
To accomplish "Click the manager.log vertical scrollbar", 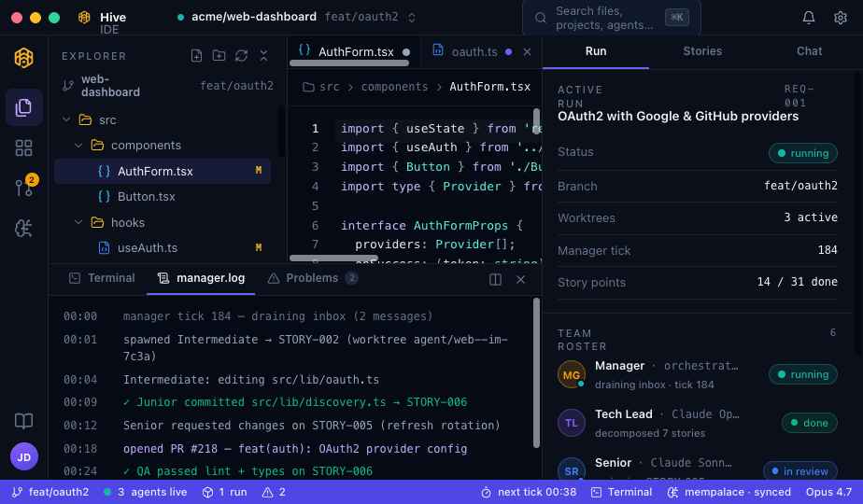I will click(537, 373).
